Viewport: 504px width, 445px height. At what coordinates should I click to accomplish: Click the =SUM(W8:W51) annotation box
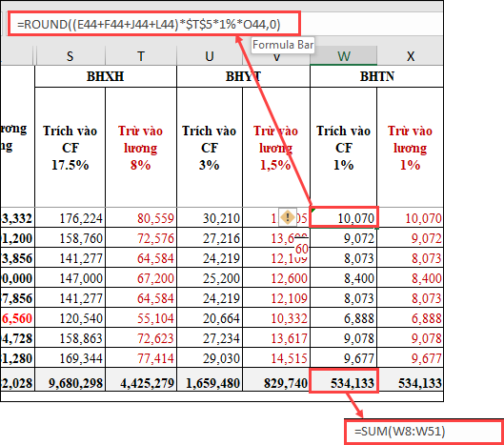pyautogui.click(x=424, y=432)
